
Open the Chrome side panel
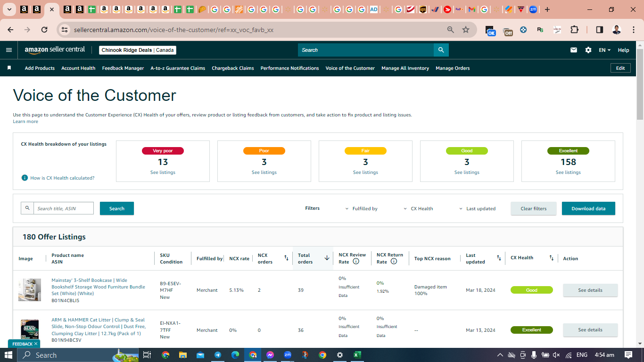coord(600,30)
